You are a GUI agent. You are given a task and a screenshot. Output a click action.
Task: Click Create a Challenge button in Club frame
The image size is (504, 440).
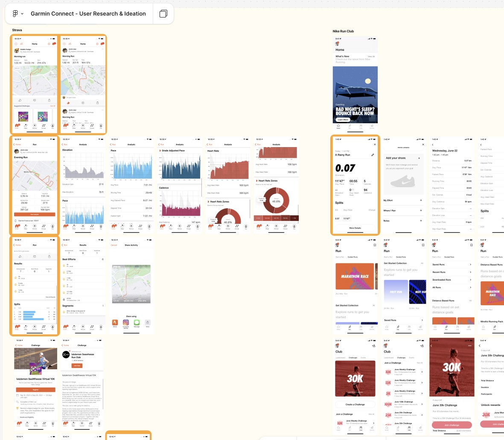(x=355, y=404)
